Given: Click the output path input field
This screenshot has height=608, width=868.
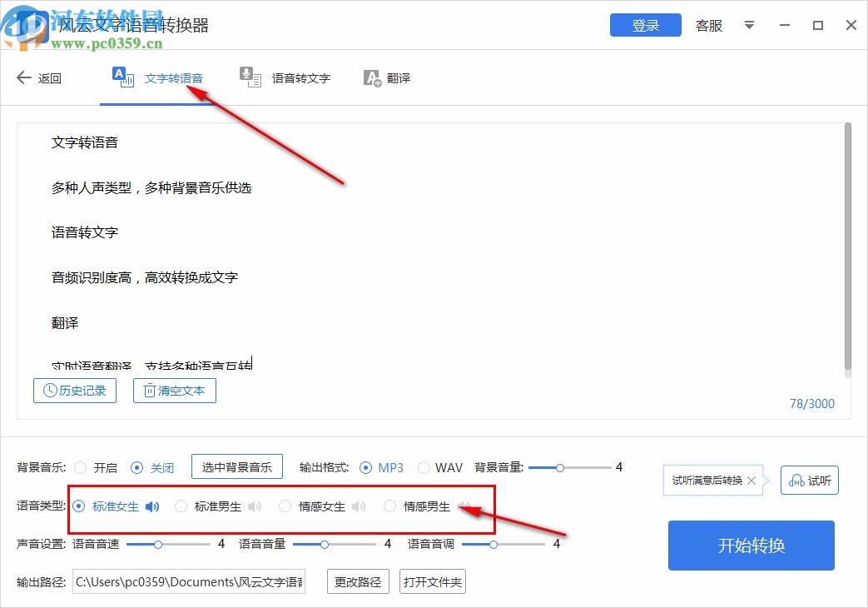Looking at the screenshot, I should (188, 581).
